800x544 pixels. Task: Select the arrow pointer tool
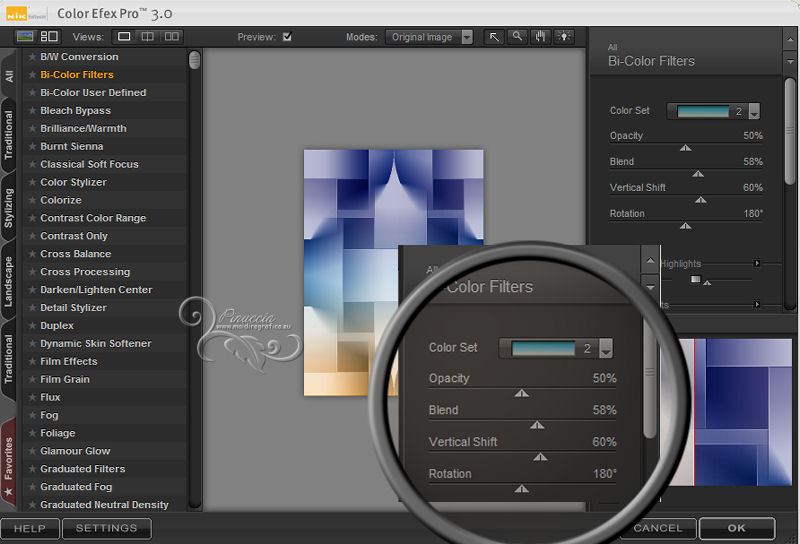pos(494,37)
